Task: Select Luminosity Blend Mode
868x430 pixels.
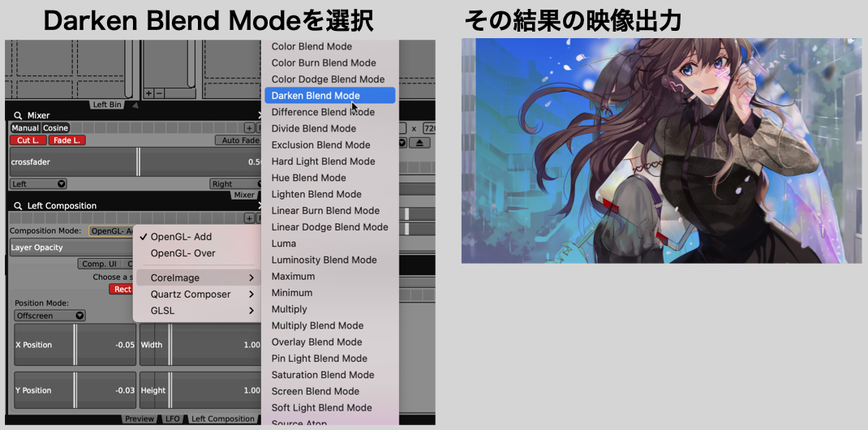Action: (x=330, y=260)
